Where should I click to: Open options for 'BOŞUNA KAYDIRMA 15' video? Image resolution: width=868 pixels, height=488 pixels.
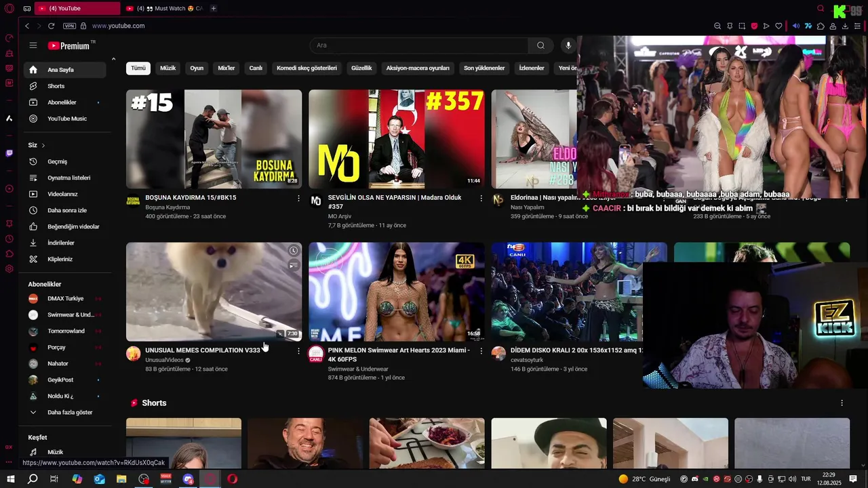point(298,199)
